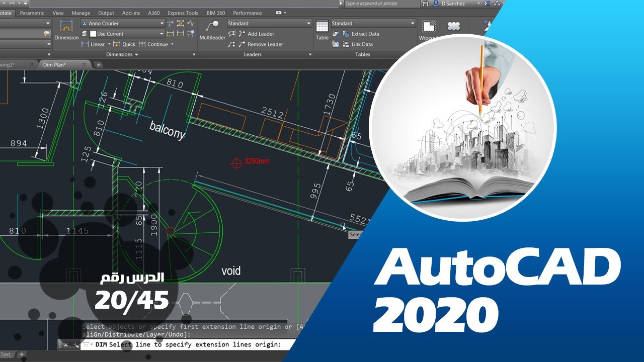Expand the Dimensions panel title arrow

point(136,54)
